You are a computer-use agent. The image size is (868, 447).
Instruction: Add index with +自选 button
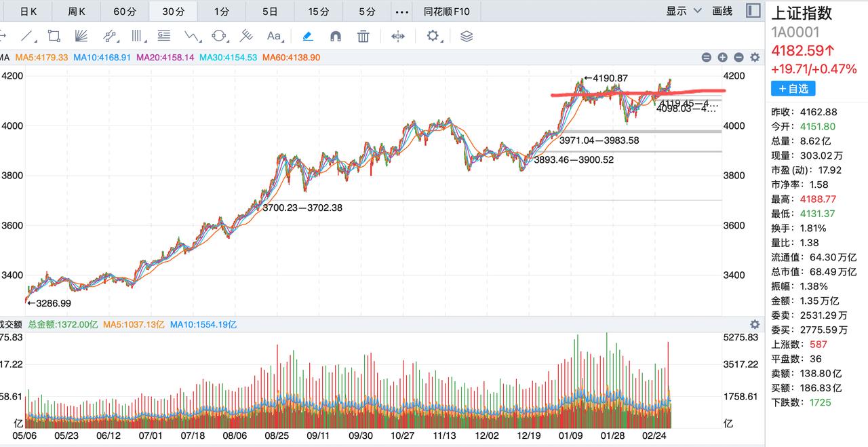793,88
